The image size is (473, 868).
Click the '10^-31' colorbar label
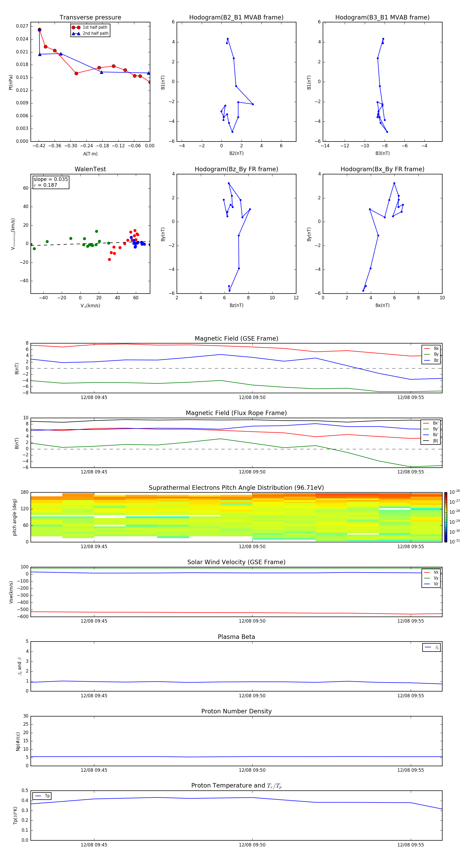pyautogui.click(x=455, y=542)
